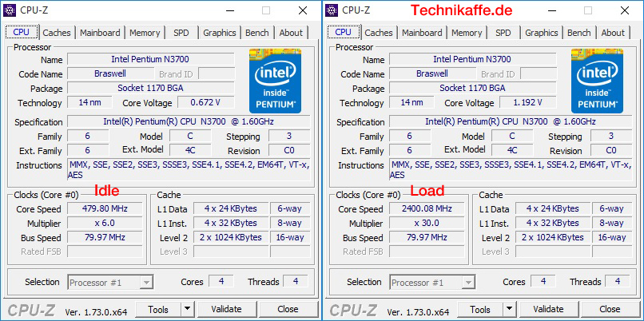Click empty Rated FSB field in left window
Viewport: 644px width, 321px height.
105,252
